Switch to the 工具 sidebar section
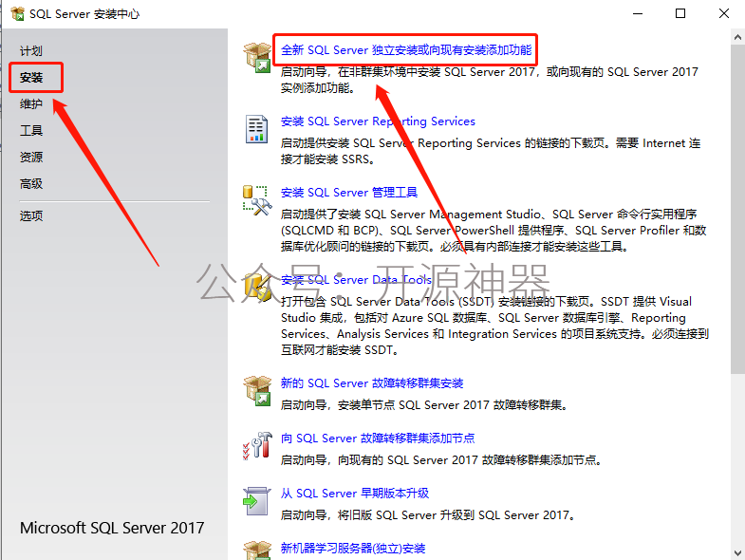Viewport: 745px width, 560px height. pyautogui.click(x=31, y=130)
